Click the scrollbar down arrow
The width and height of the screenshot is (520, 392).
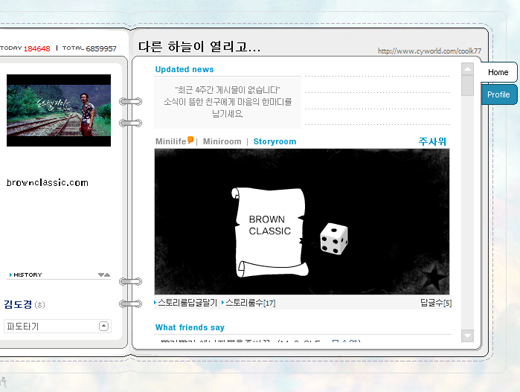467,336
